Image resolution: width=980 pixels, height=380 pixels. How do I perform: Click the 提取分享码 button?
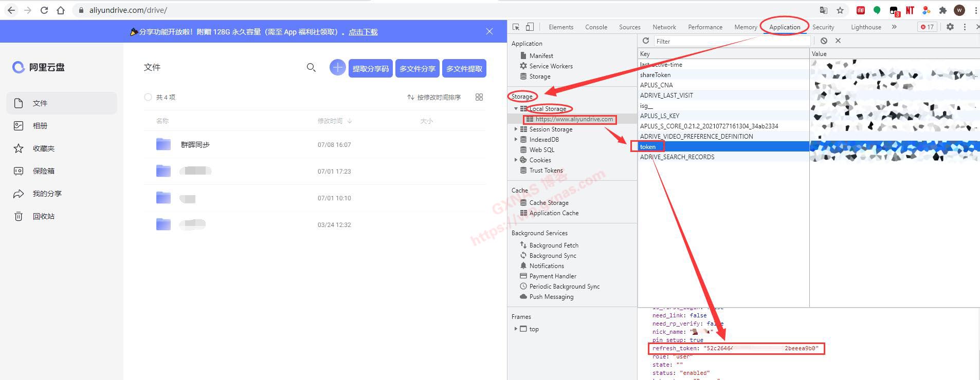[x=371, y=68]
